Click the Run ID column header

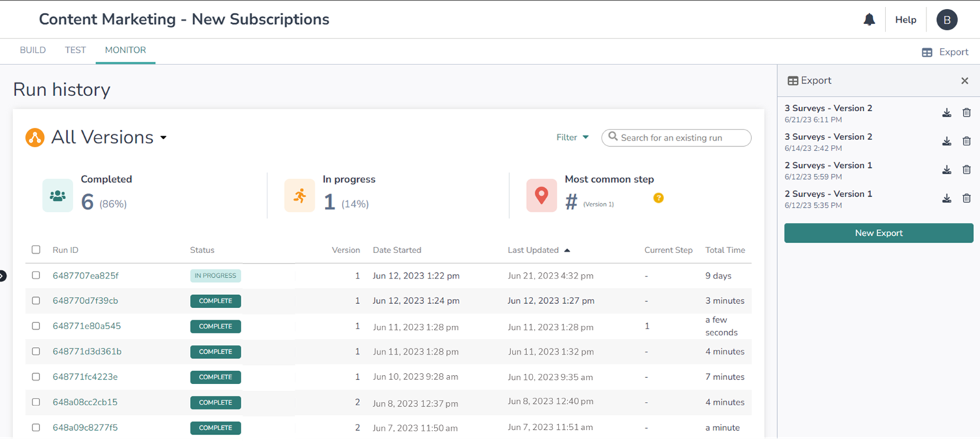coord(66,250)
